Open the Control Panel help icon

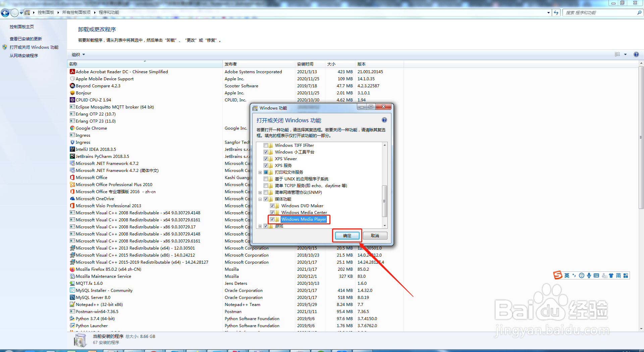(x=636, y=54)
